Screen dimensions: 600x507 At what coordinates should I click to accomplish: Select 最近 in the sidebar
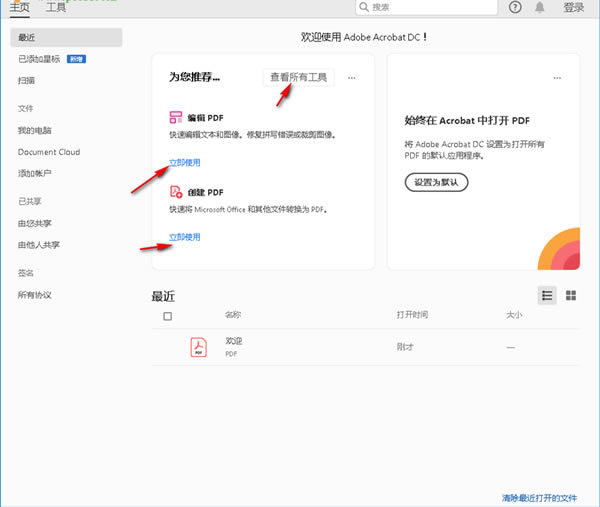click(66, 37)
